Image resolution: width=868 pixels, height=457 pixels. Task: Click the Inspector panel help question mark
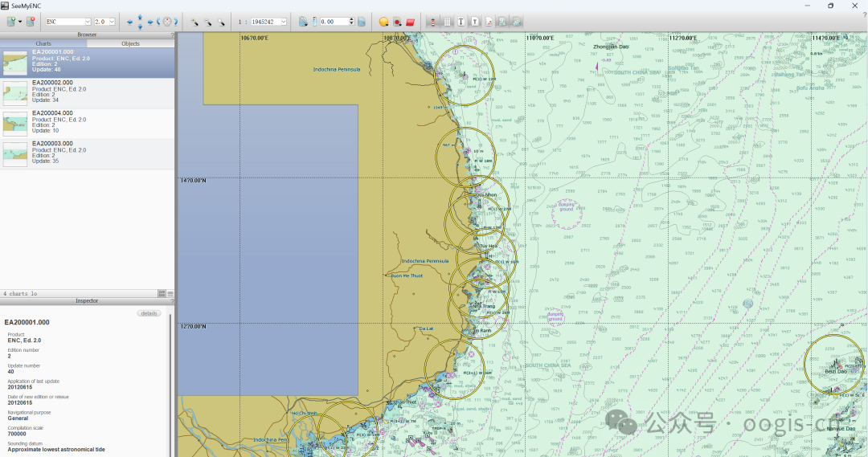[x=172, y=301]
